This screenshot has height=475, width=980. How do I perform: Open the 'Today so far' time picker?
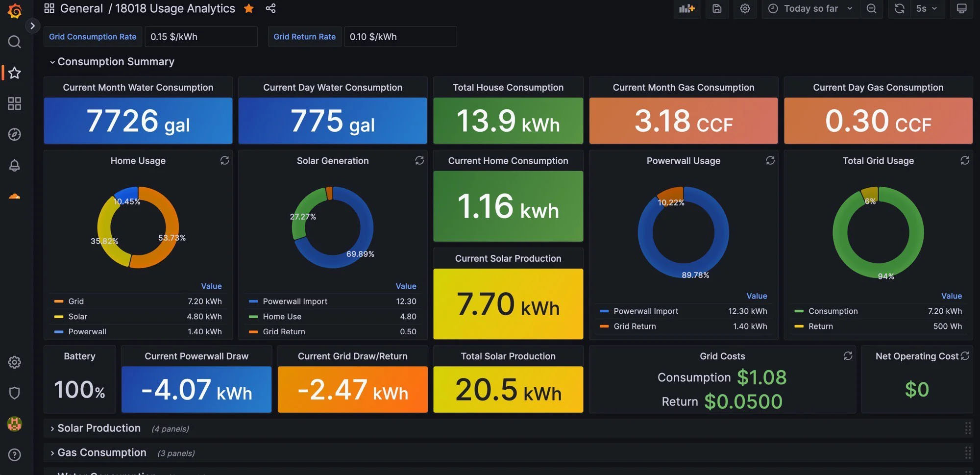[810, 9]
